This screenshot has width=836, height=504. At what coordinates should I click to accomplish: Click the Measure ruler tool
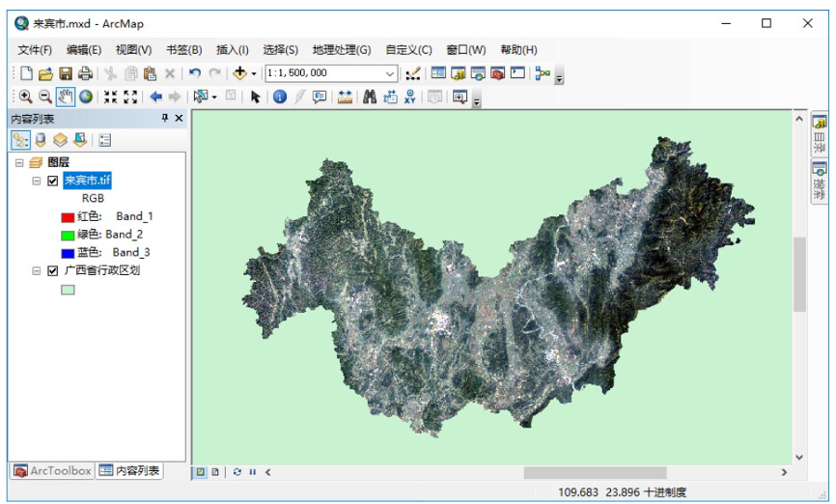pyautogui.click(x=345, y=97)
